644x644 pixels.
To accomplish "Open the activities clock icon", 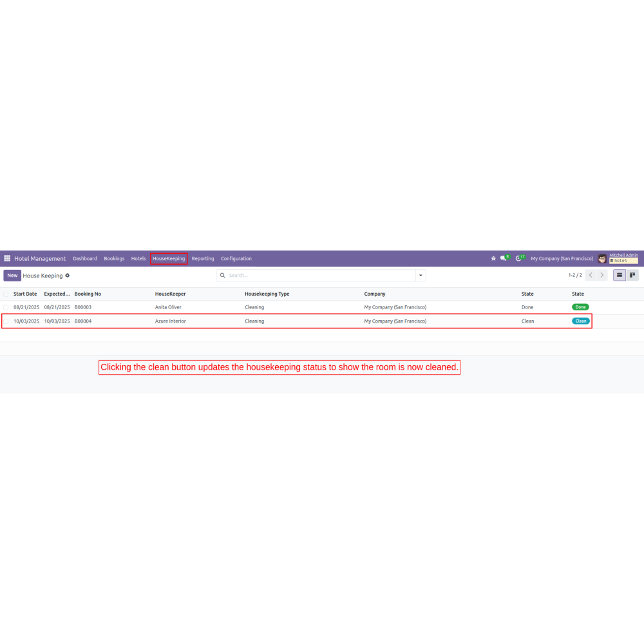I will [518, 258].
